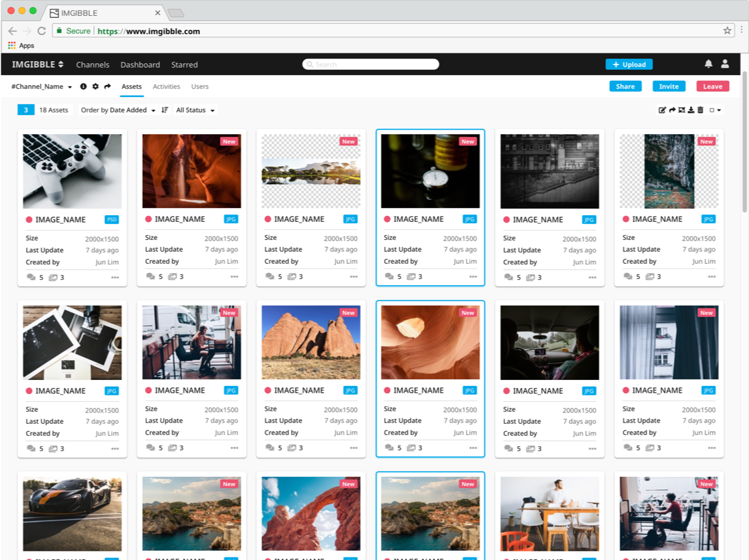Invite users with the Invite button
This screenshot has width=749, height=560.
[669, 86]
